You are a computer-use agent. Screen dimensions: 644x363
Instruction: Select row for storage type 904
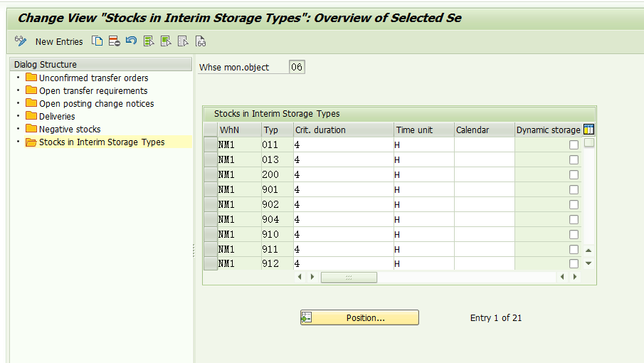click(x=211, y=219)
